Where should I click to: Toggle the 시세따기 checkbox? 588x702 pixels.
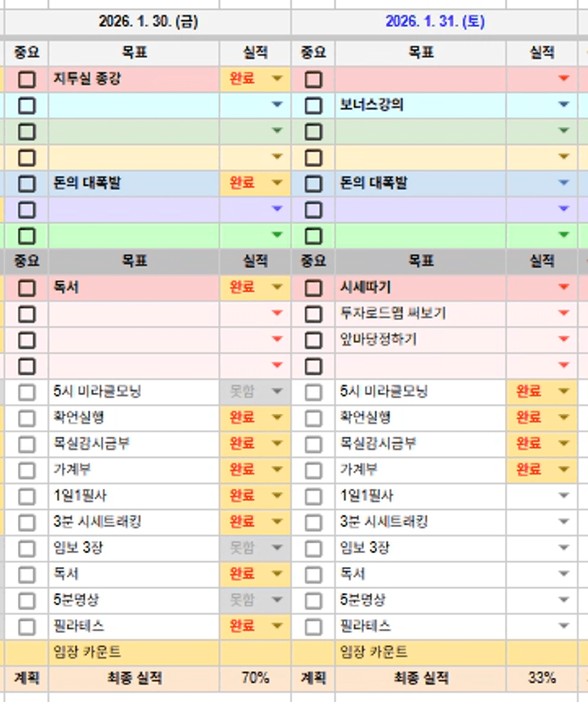313,288
